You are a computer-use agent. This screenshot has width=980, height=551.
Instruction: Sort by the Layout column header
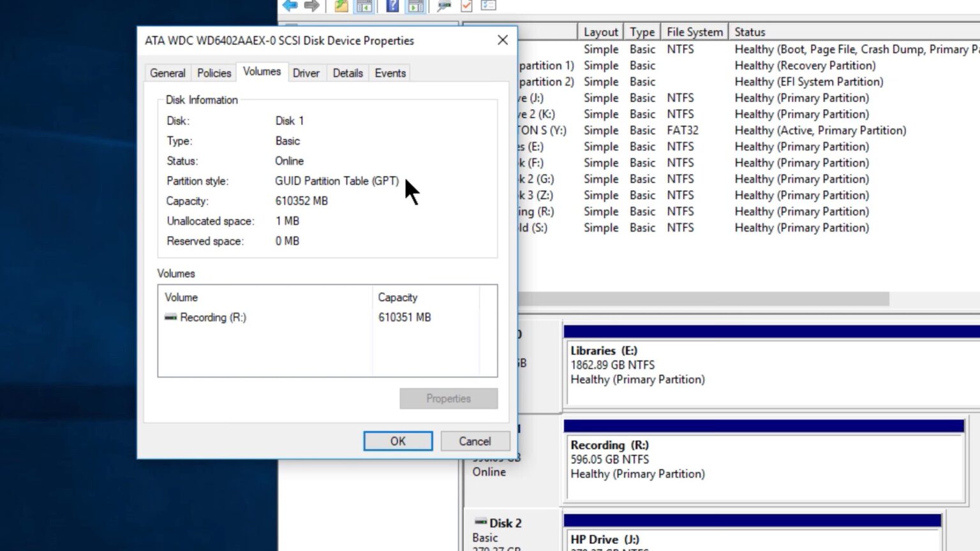coord(600,32)
